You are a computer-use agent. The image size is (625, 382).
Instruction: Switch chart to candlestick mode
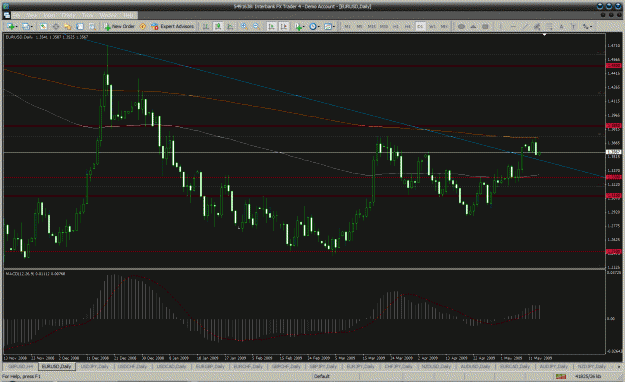(x=218, y=26)
